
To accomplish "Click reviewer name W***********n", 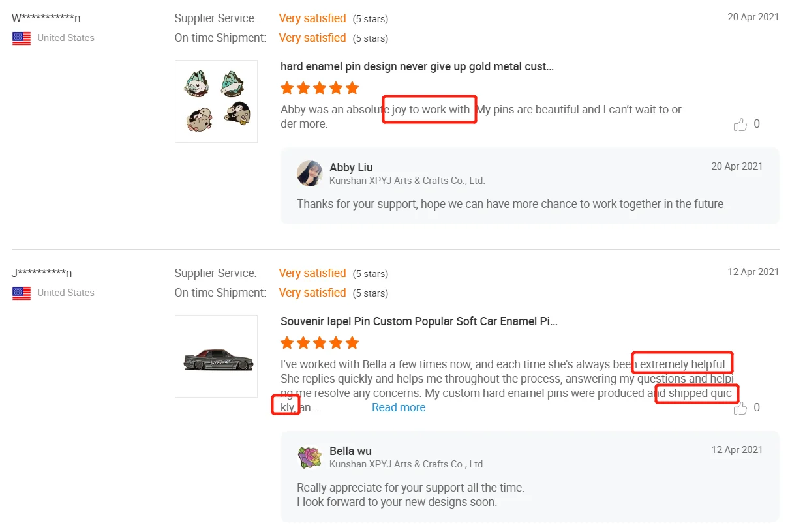I will pyautogui.click(x=46, y=18).
